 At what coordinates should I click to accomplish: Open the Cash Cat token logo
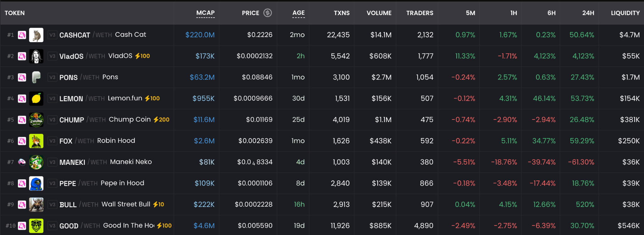coord(36,35)
